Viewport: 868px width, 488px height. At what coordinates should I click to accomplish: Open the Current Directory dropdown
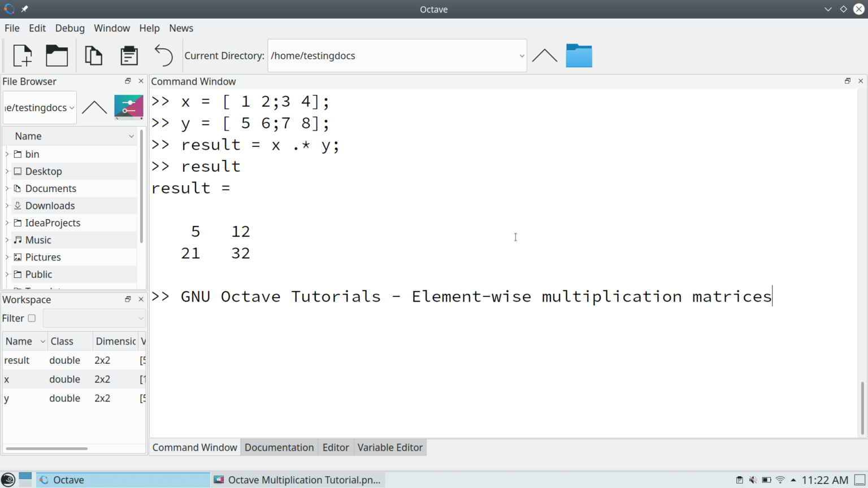(x=521, y=55)
